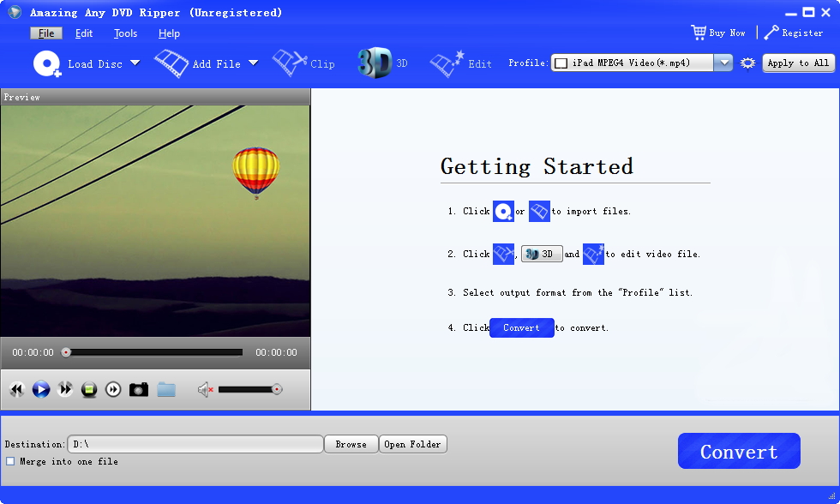This screenshot has height=504, width=840.
Task: Mute the preview audio
Action: point(204,389)
